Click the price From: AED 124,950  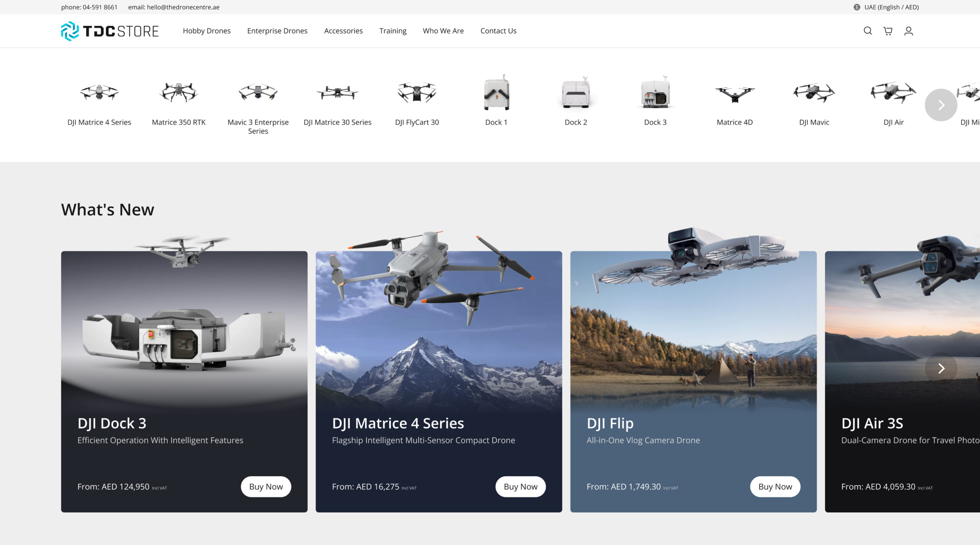point(113,487)
